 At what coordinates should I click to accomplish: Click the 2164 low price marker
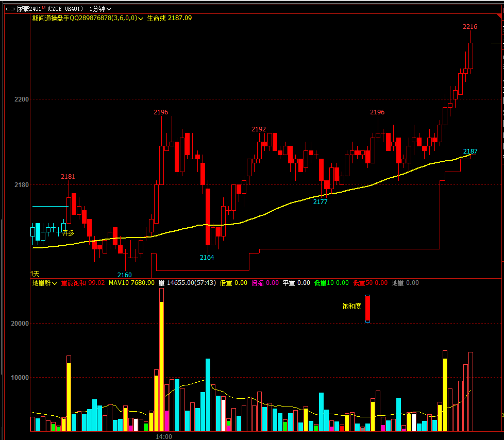207,258
